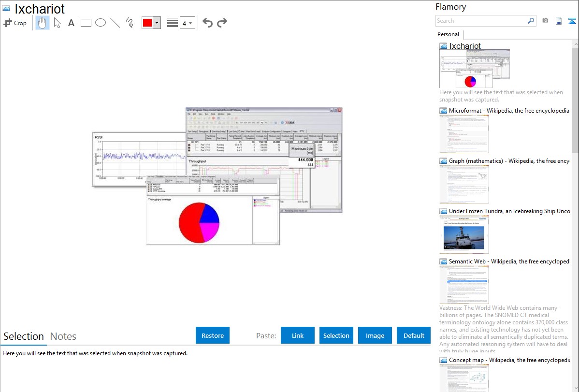Choose the text annotation tool
The width and height of the screenshot is (579, 392).
pyautogui.click(x=71, y=23)
